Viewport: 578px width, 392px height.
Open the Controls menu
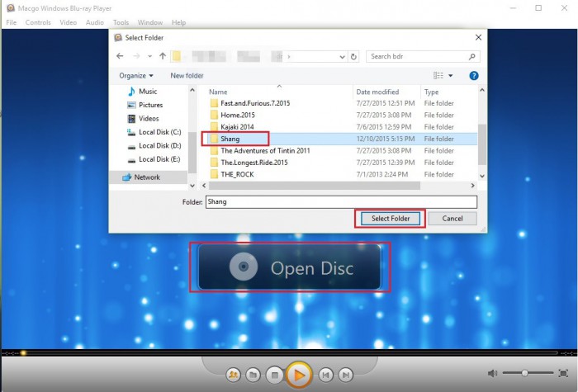click(38, 22)
